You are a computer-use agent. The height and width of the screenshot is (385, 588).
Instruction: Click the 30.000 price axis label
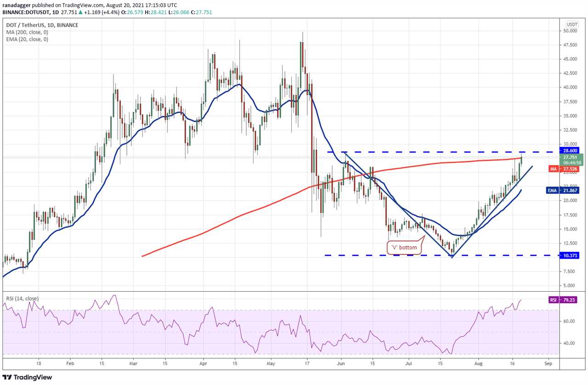click(x=571, y=144)
